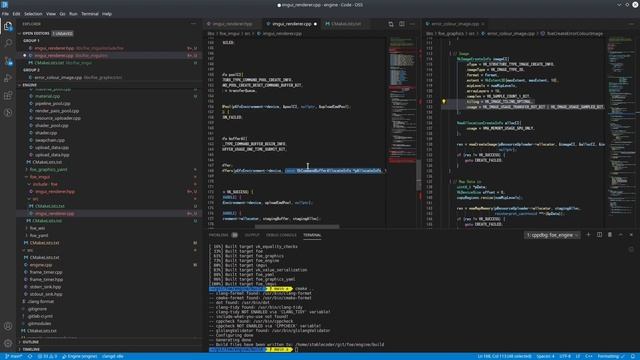Close the bottom terminal panel

point(631,235)
